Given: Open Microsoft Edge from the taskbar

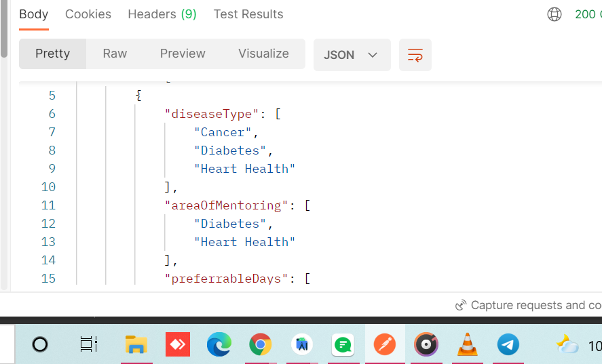Looking at the screenshot, I should pyautogui.click(x=219, y=344).
